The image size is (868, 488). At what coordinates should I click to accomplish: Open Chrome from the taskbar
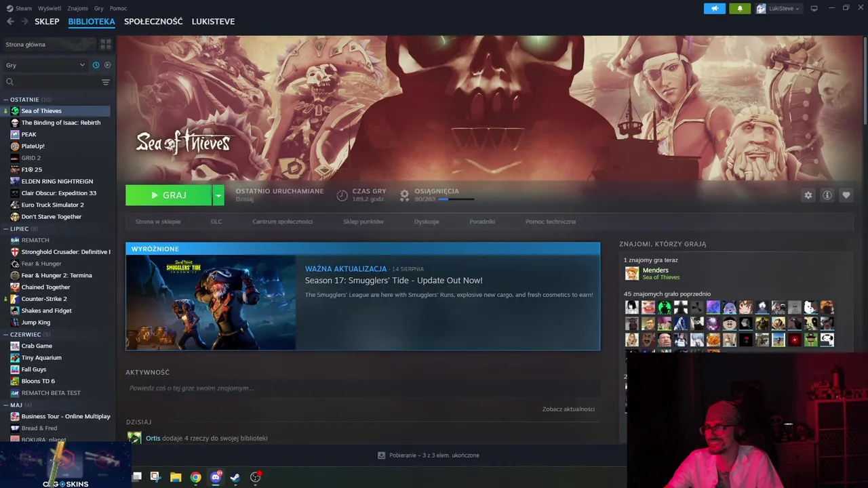pos(195,477)
